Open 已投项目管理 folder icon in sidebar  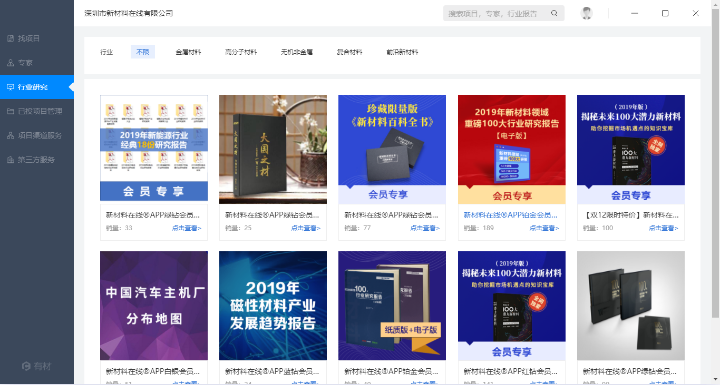pyautogui.click(x=11, y=111)
